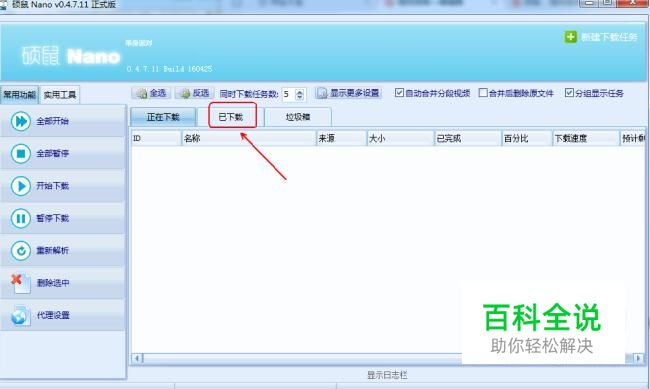Sort by the 已完成 column header
650x389 pixels.
click(468, 139)
